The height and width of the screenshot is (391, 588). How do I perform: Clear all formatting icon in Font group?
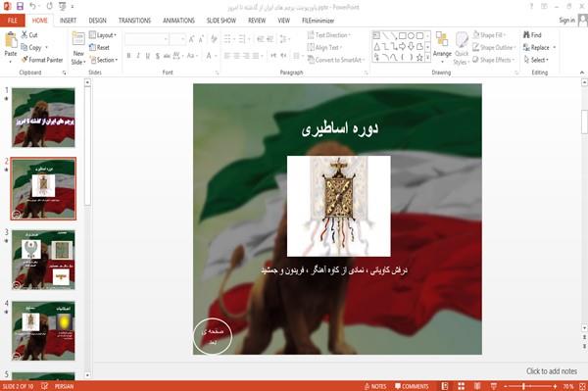tap(214, 38)
